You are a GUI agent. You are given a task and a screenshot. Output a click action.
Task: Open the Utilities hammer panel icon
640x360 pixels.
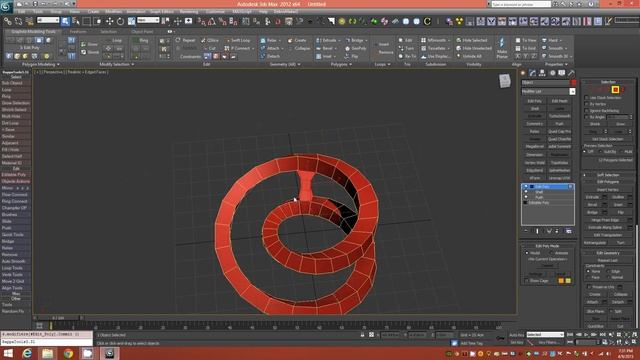[x=571, y=73]
